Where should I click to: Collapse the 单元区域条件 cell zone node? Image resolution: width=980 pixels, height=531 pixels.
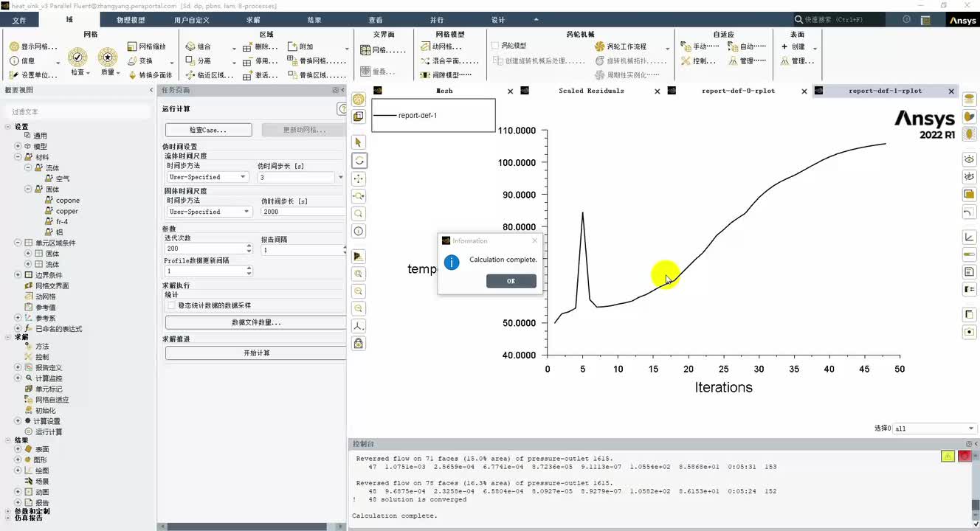click(x=18, y=243)
